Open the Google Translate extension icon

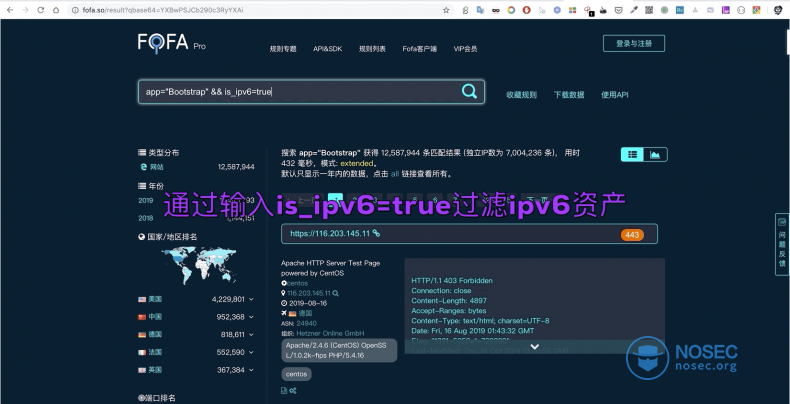point(480,10)
